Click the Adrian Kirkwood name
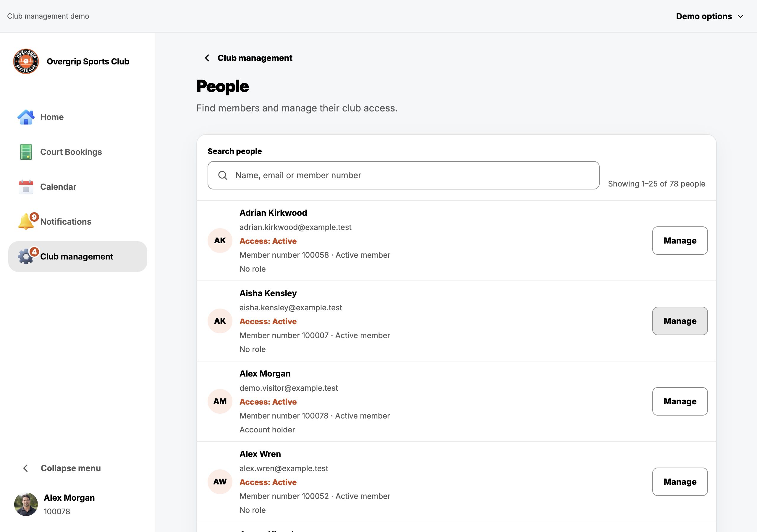 273,213
